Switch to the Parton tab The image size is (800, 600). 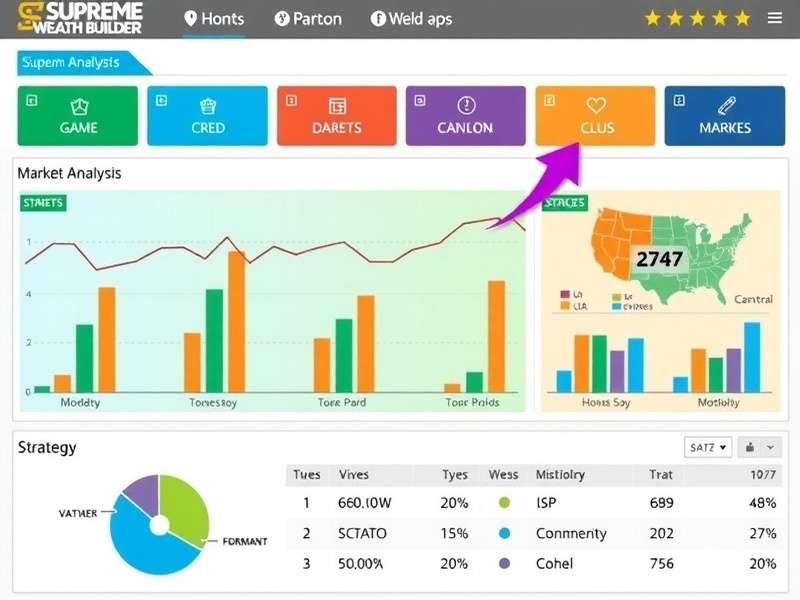(308, 18)
